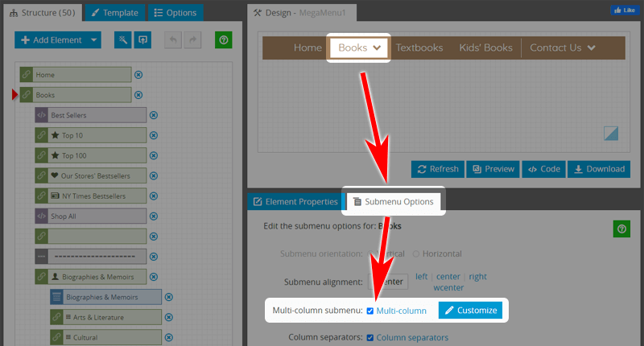The image size is (644, 346).
Task: Click the magic wand wizard icon
Action: coord(122,40)
